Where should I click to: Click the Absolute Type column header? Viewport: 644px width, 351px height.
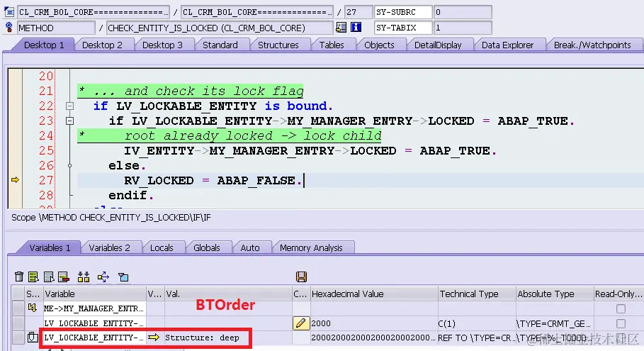tap(554, 294)
